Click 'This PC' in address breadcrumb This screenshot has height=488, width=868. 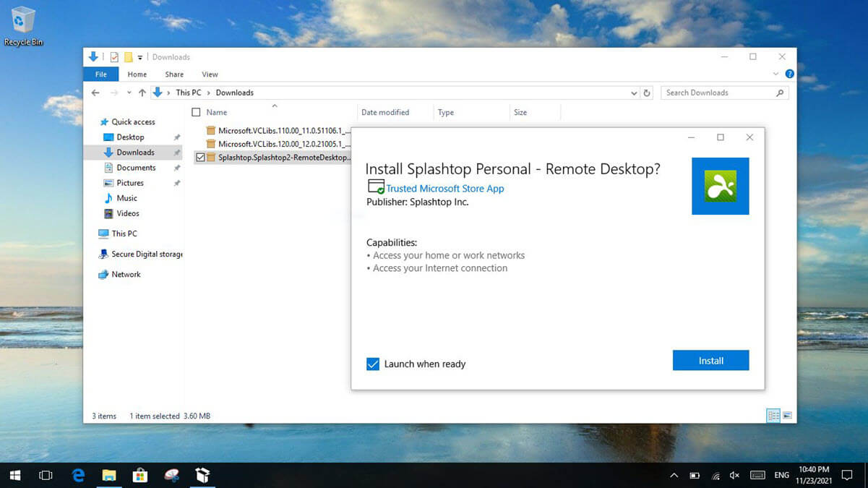click(189, 93)
